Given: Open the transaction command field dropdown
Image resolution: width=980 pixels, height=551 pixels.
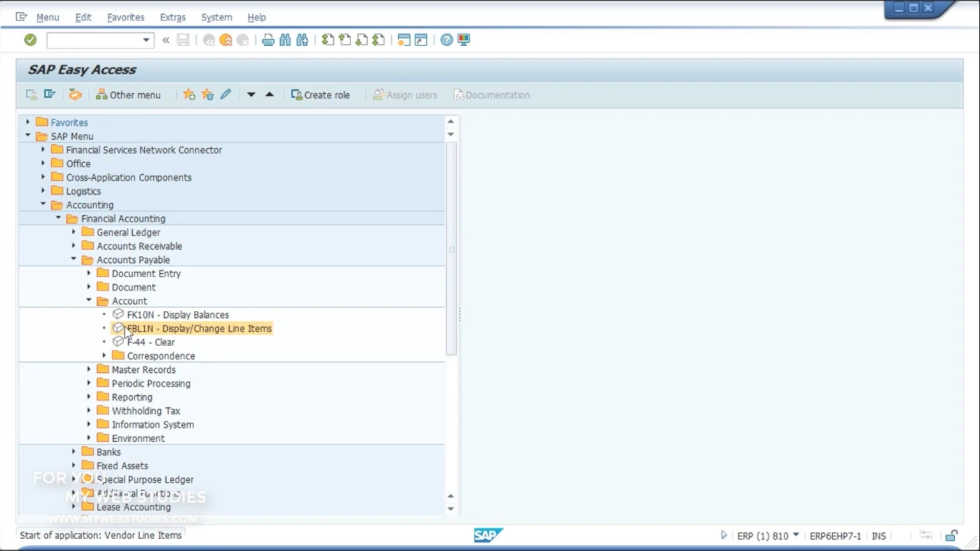Looking at the screenshot, I should point(146,40).
